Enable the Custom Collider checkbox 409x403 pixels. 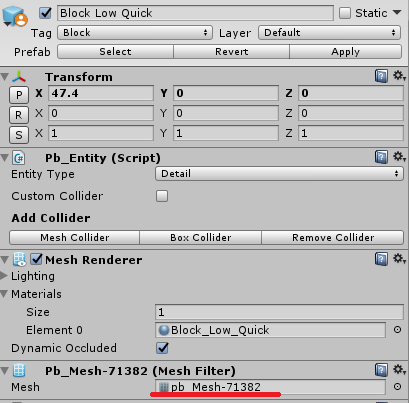click(162, 196)
